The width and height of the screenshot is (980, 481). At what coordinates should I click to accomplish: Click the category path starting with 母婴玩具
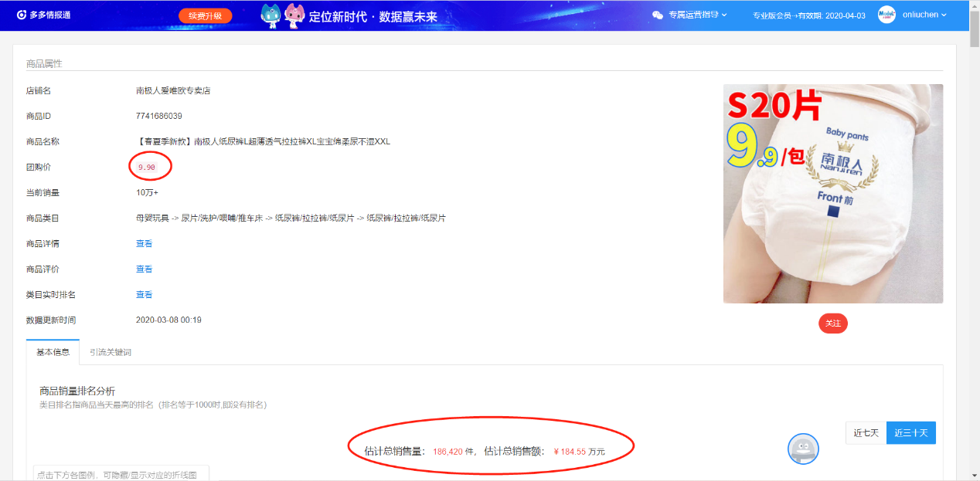tap(291, 218)
